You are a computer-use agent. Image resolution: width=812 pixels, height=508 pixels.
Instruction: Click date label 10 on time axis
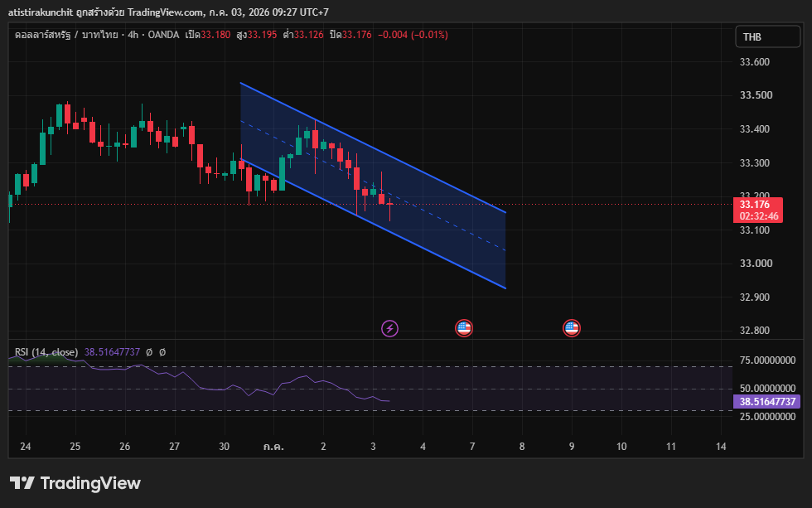tap(621, 447)
